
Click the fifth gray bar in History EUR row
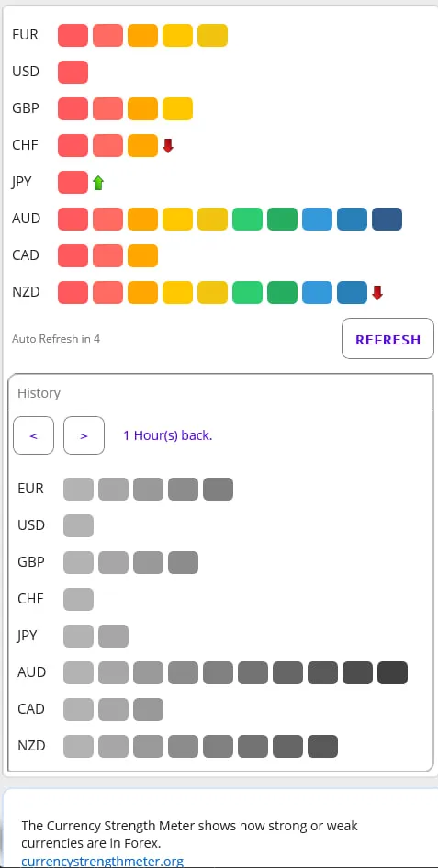click(x=219, y=490)
